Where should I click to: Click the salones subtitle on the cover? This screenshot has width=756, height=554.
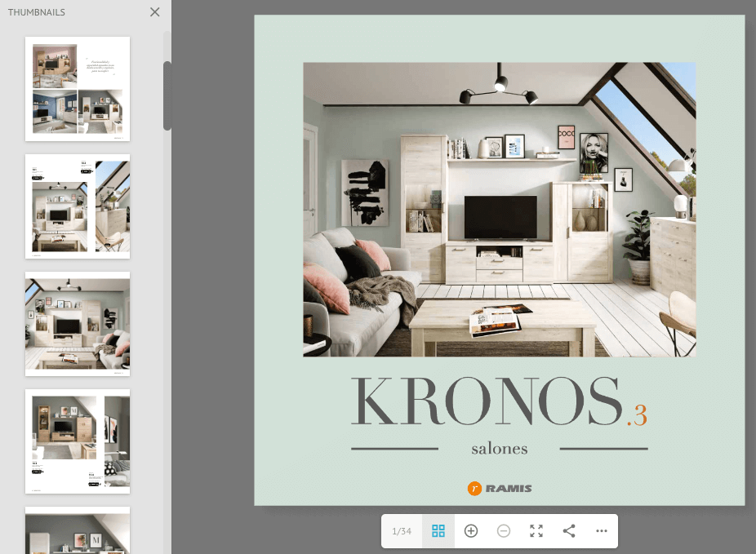pos(500,449)
